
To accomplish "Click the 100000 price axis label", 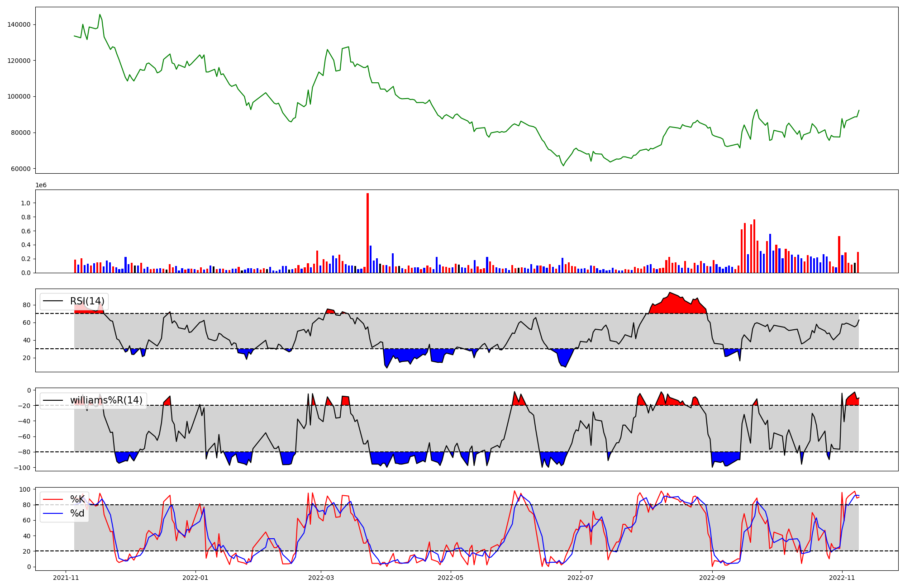I will coord(19,97).
